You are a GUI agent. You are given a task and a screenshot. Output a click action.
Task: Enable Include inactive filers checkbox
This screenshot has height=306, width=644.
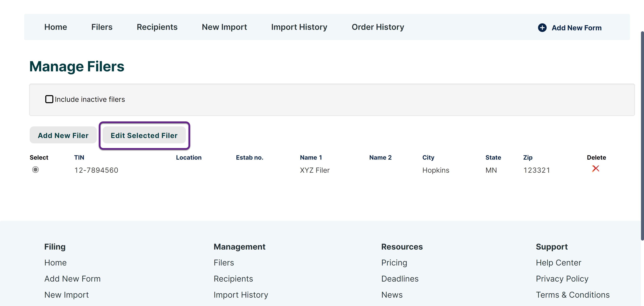tap(49, 99)
